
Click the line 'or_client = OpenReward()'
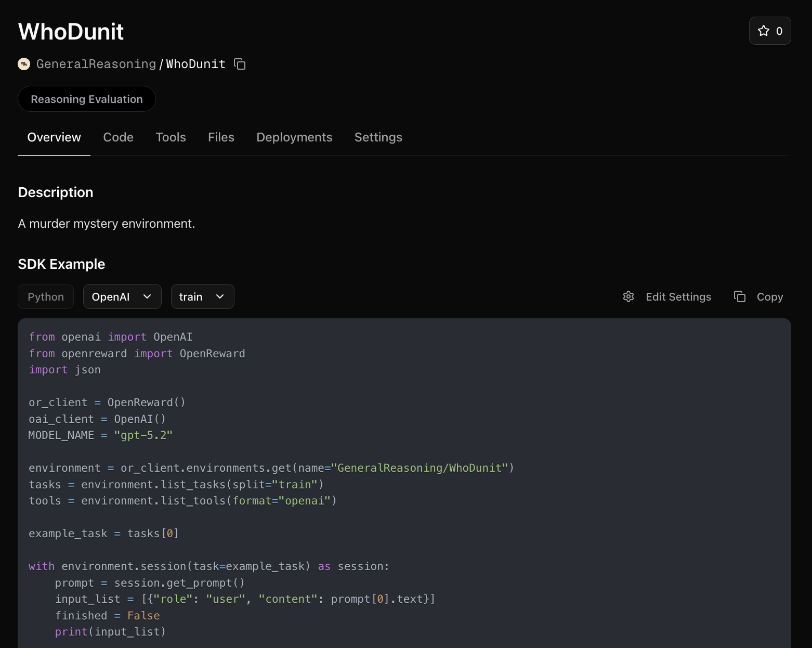click(x=107, y=403)
